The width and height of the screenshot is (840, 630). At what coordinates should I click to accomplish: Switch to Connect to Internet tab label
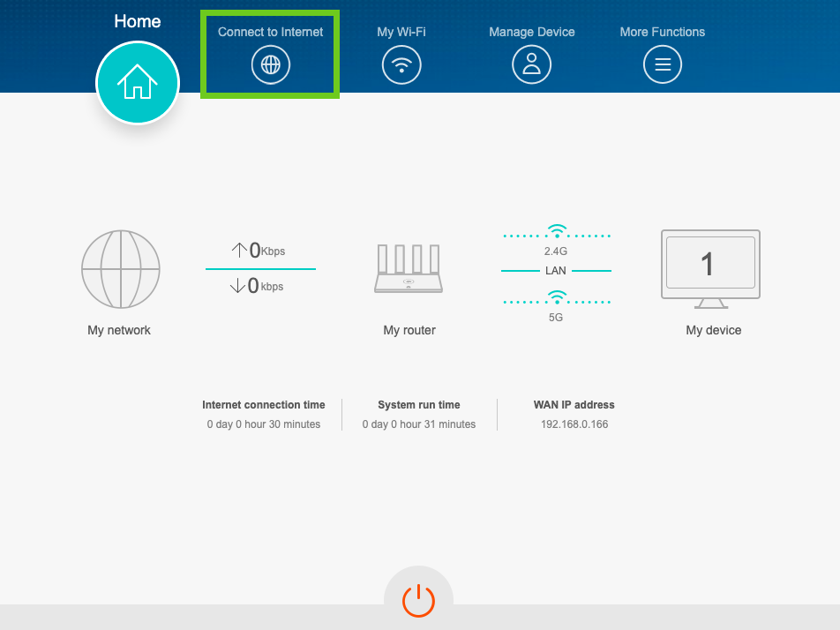coord(270,32)
